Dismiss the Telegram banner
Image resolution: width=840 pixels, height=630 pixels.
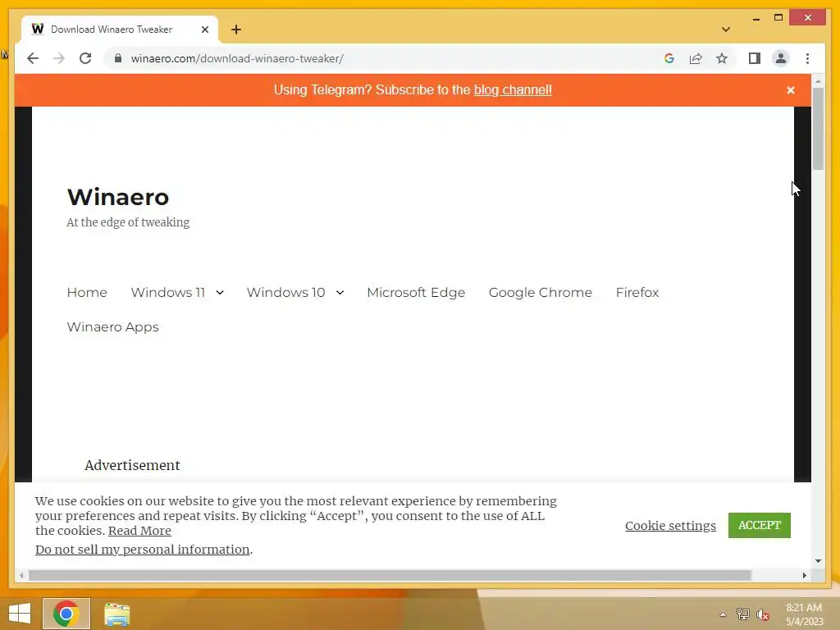pos(790,90)
